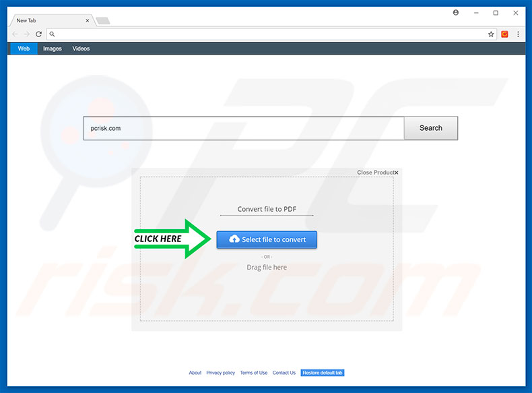This screenshot has height=393, width=532.
Task: Click the browser back arrow
Action: (15, 34)
